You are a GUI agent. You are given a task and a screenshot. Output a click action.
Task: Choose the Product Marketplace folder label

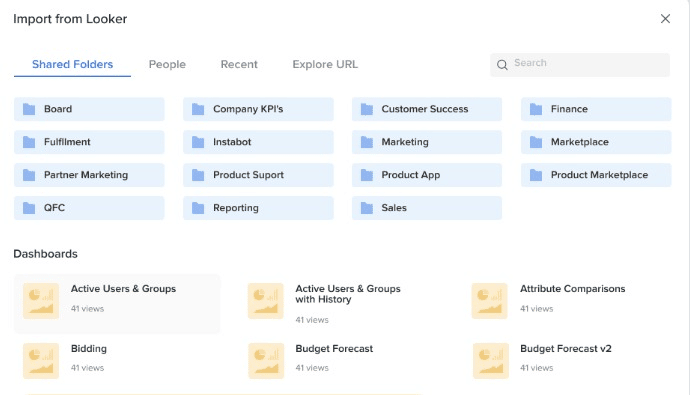[x=599, y=175]
